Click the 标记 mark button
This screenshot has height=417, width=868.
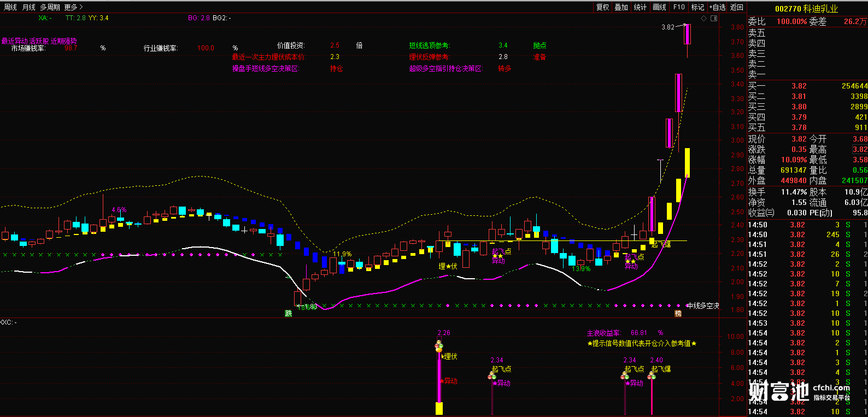[x=697, y=7]
